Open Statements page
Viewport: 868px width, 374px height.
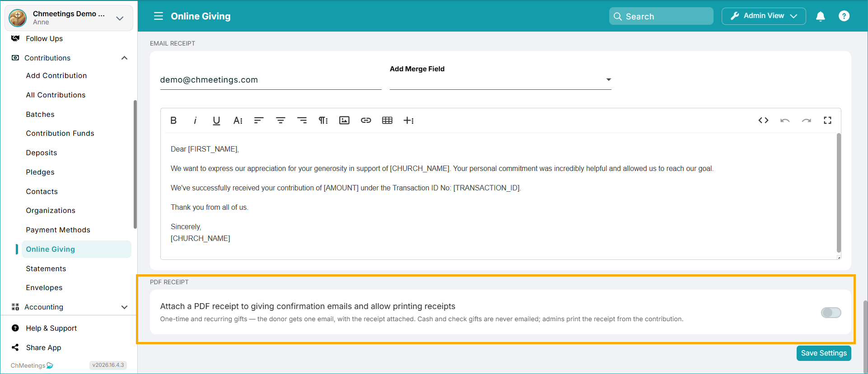click(x=46, y=268)
